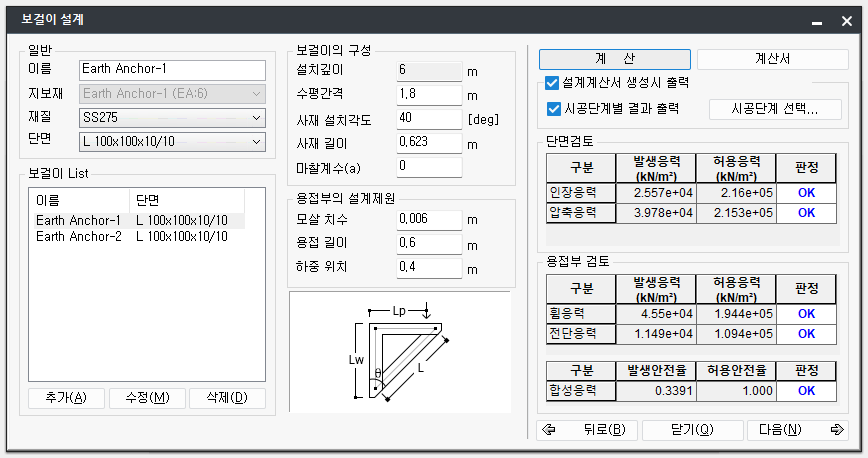Open the 지보재 Earth Anchor-1 dropdown
Image resolution: width=868 pixels, height=458 pixels.
click(172, 94)
